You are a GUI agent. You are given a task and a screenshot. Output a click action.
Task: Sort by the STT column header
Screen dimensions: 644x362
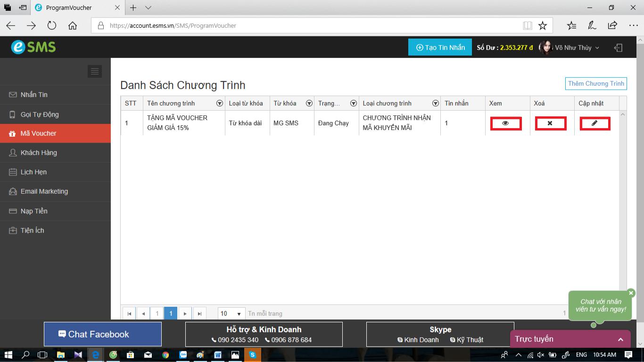tap(131, 103)
